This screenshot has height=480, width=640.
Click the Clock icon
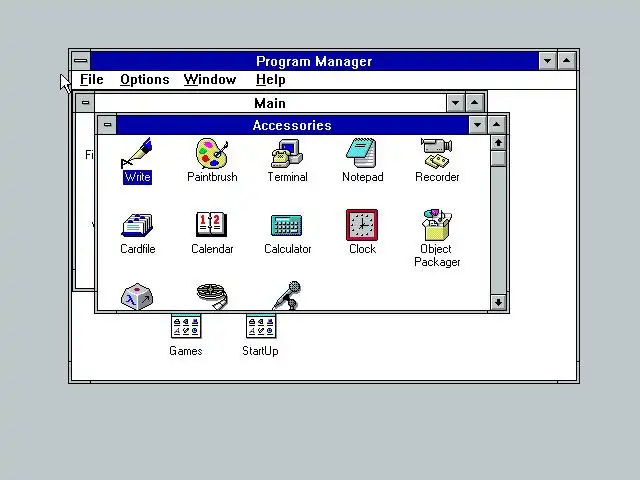[362, 225]
